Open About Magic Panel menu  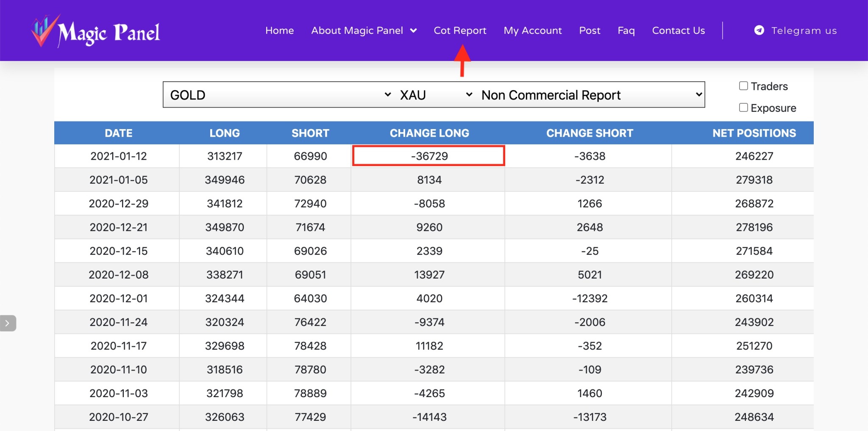click(x=357, y=30)
